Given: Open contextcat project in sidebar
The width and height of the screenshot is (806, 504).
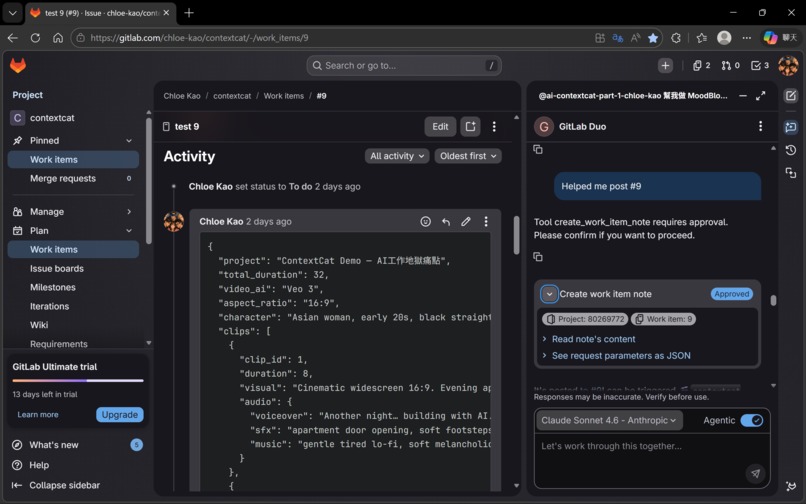Looking at the screenshot, I should tap(73, 118).
